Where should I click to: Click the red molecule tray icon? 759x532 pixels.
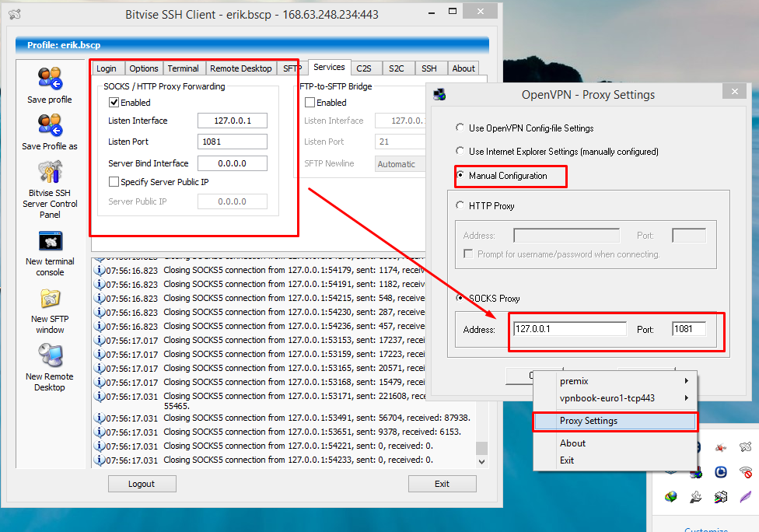[x=721, y=447]
